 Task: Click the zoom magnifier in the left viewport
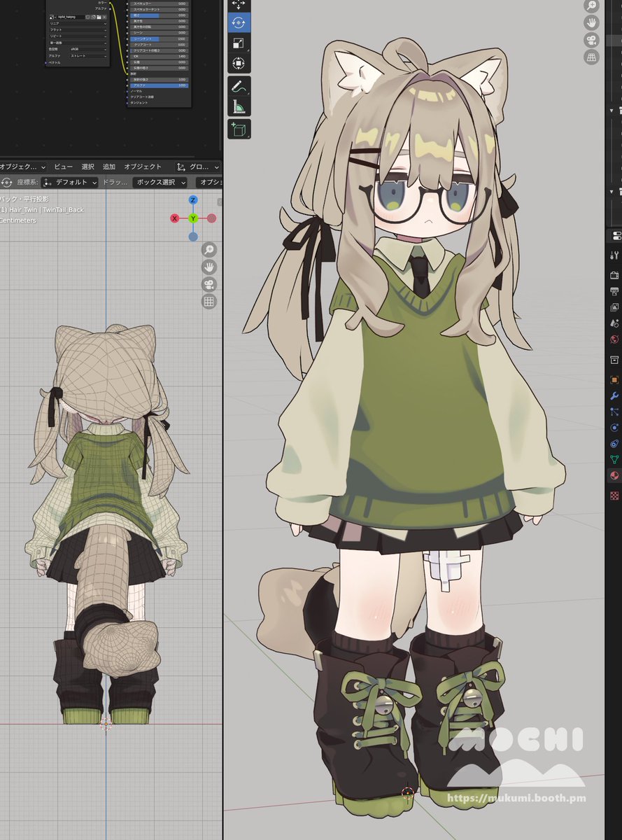[x=208, y=250]
